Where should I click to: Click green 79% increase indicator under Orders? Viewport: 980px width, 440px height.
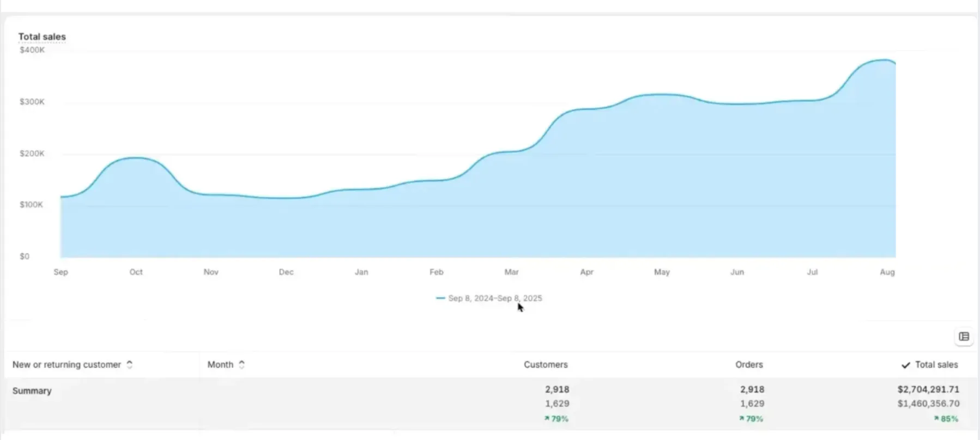(751, 419)
